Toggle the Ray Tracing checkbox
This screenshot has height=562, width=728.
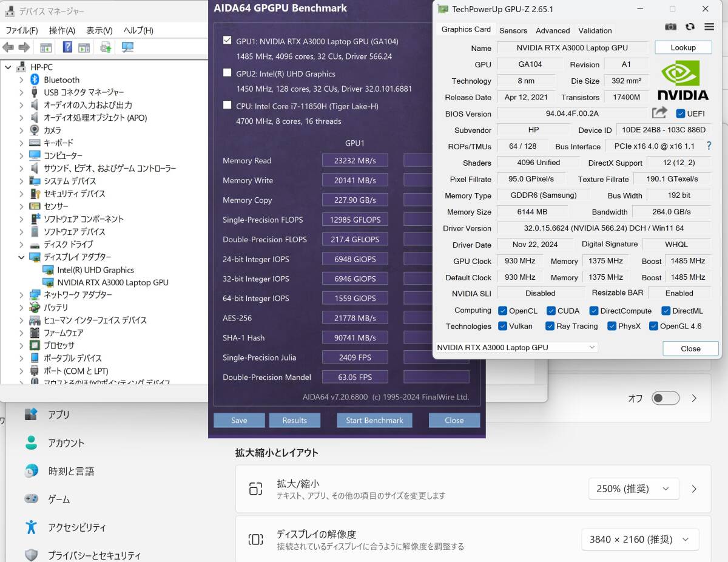[x=550, y=326]
